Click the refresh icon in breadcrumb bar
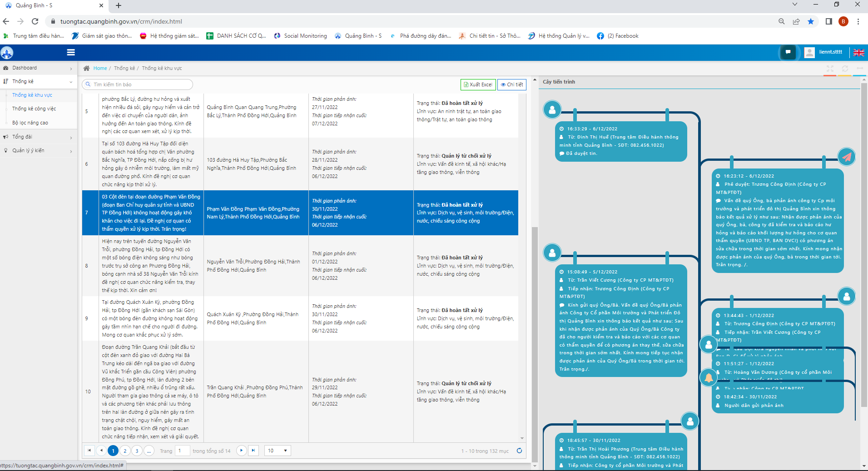Viewport: 868px width, 471px height. [845, 69]
